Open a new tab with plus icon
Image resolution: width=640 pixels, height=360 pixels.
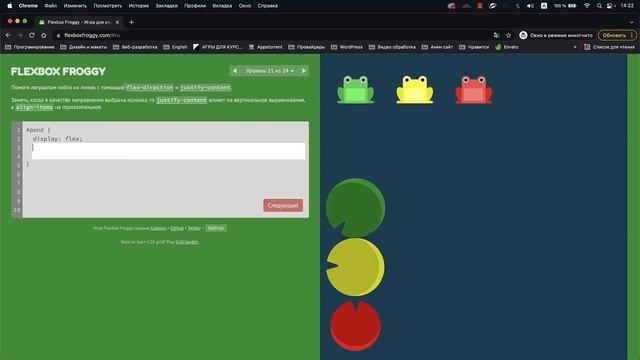tap(131, 22)
